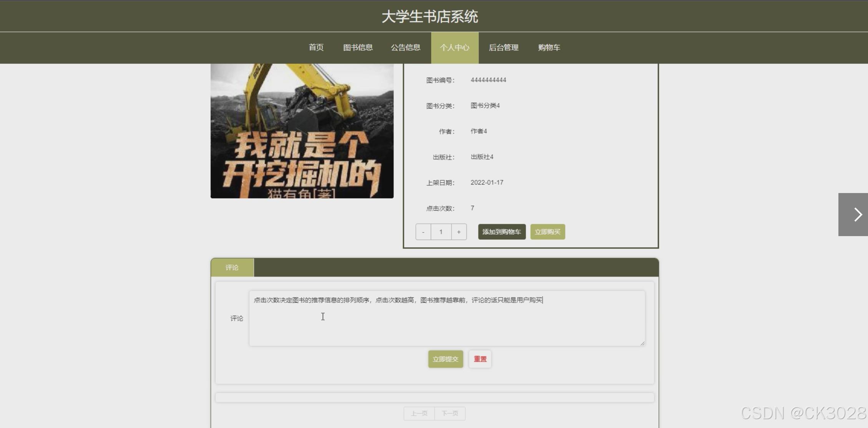Click the next-arrow chevron on right edge
Screen dimensions: 868x428
(x=853, y=215)
